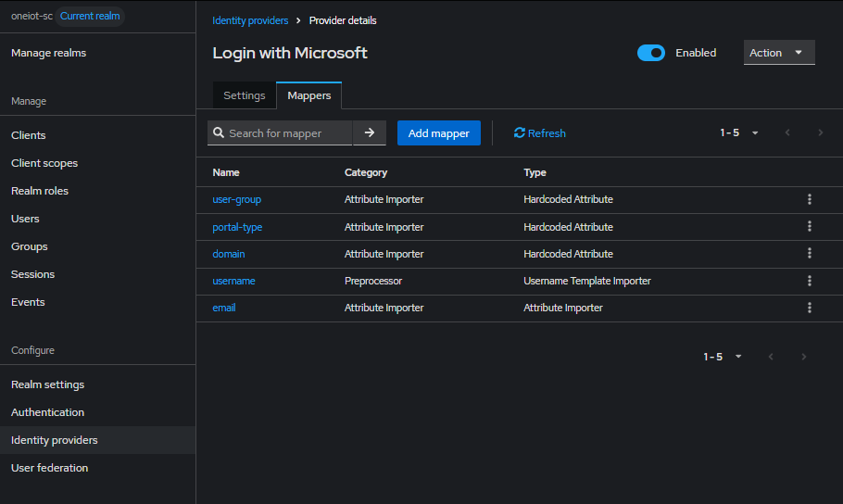
Task: Open Authentication in sidebar
Action: [x=98, y=412]
